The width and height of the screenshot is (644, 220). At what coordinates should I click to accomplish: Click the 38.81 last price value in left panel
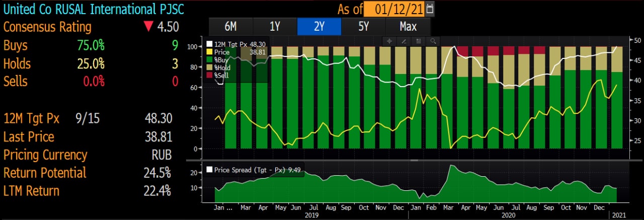(x=158, y=137)
